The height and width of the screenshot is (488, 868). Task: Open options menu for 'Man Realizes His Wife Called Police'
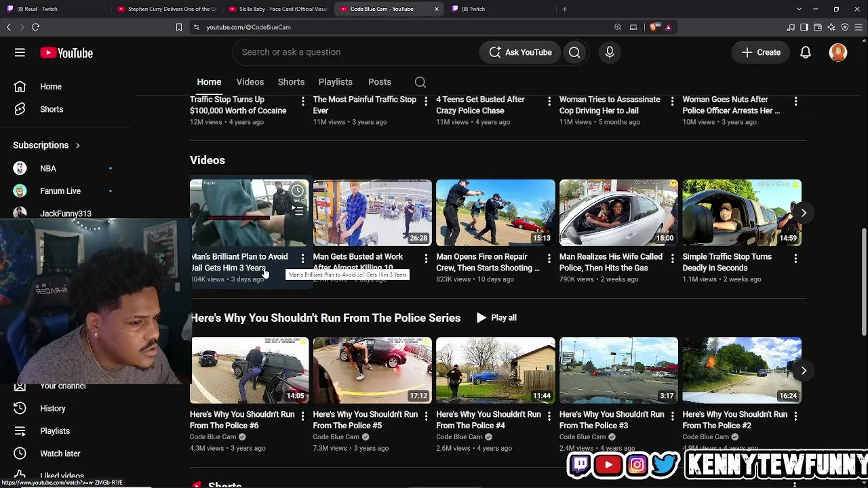(672, 258)
